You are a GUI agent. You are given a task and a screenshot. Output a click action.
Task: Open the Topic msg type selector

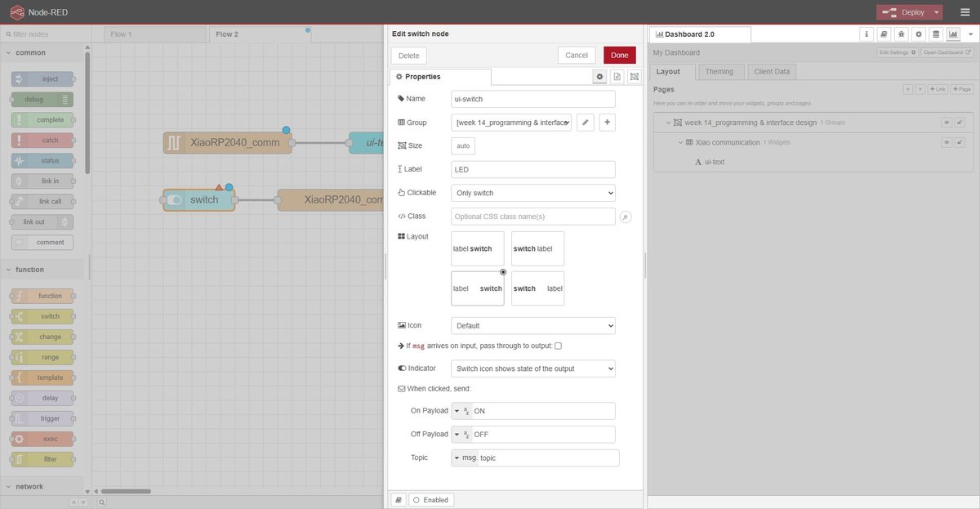[x=465, y=458]
